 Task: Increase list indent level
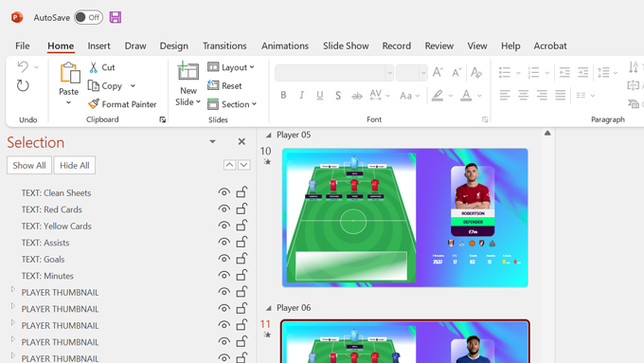[583, 72]
